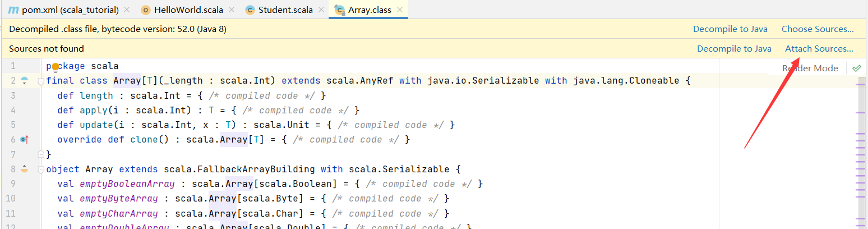This screenshot has width=868, height=229.
Task: Collapse the object Array code block
Action: (x=40, y=169)
